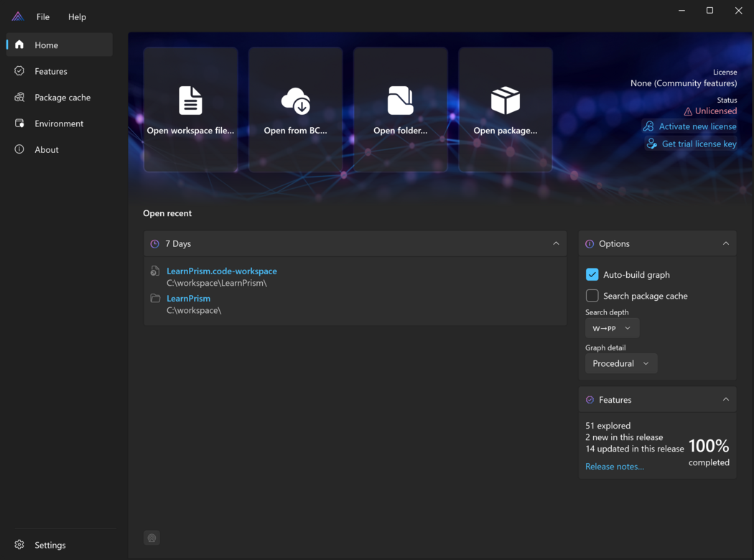The image size is (754, 560).
Task: Click the Activate new license icon
Action: tap(648, 126)
